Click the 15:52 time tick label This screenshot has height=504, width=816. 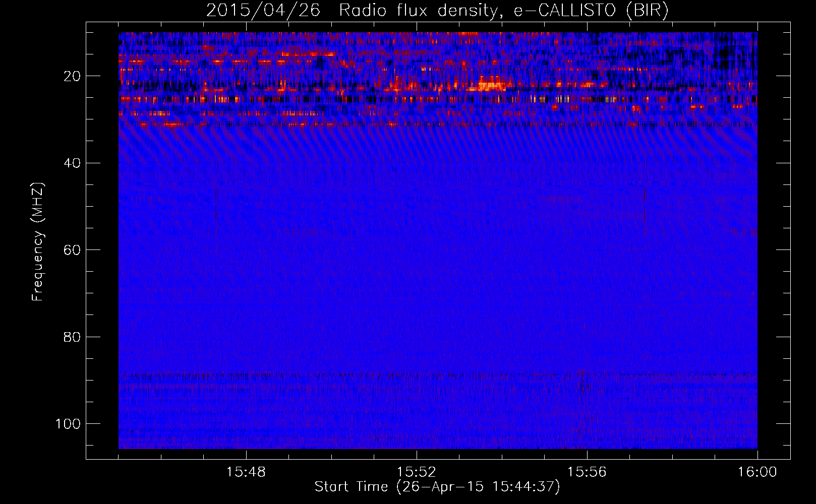click(x=417, y=472)
